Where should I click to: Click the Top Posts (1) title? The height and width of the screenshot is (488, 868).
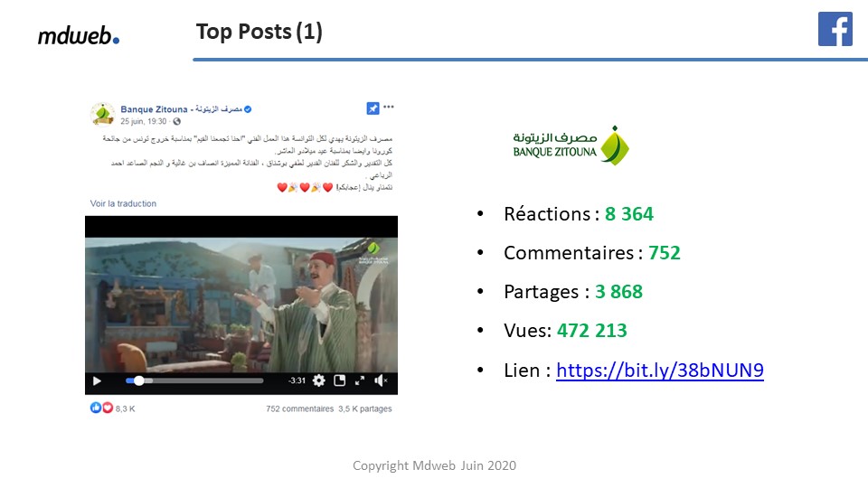[x=259, y=33]
